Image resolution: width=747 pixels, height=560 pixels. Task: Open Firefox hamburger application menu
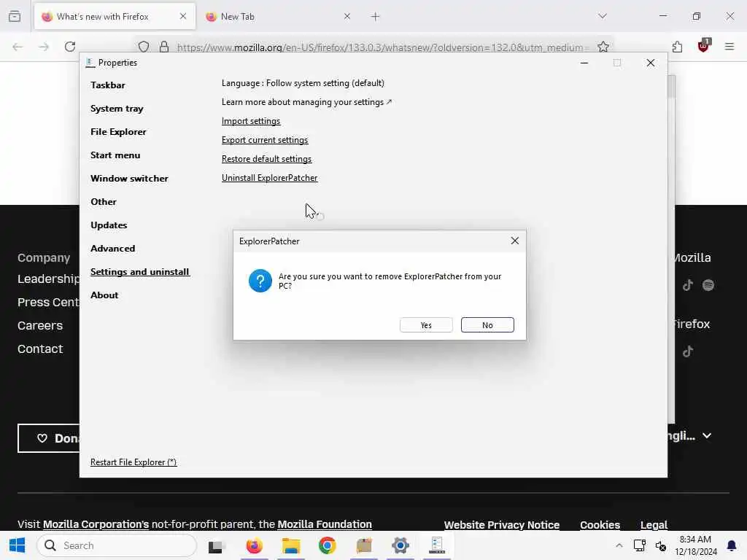click(729, 47)
